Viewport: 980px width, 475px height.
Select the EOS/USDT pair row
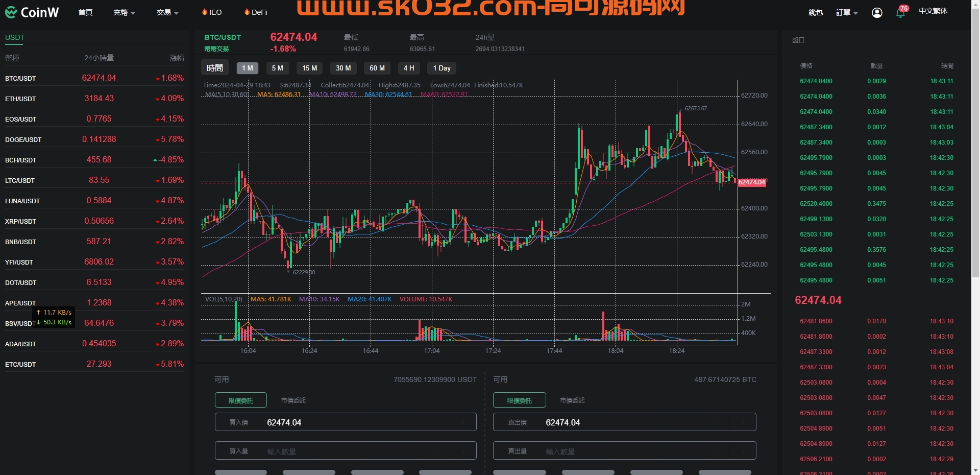point(94,119)
